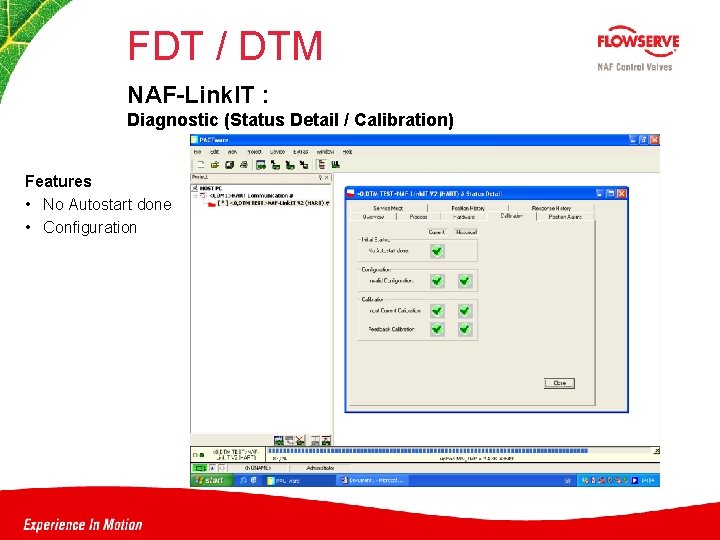Open the Edit menu in PACTware

coord(214,152)
